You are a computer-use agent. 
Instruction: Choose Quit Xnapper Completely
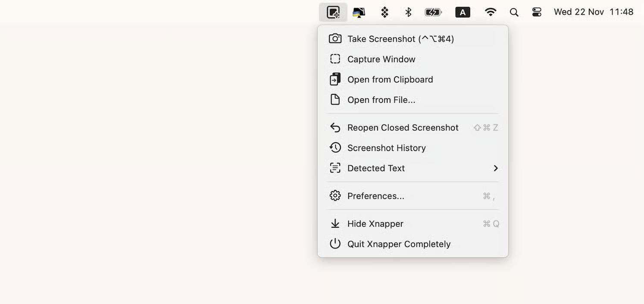tap(399, 244)
